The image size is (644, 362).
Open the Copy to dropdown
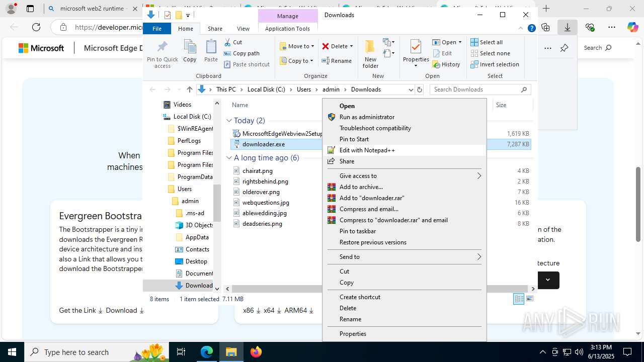click(297, 61)
